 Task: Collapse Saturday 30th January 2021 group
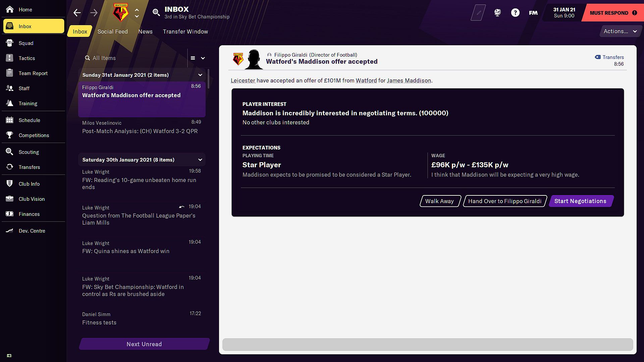point(200,160)
